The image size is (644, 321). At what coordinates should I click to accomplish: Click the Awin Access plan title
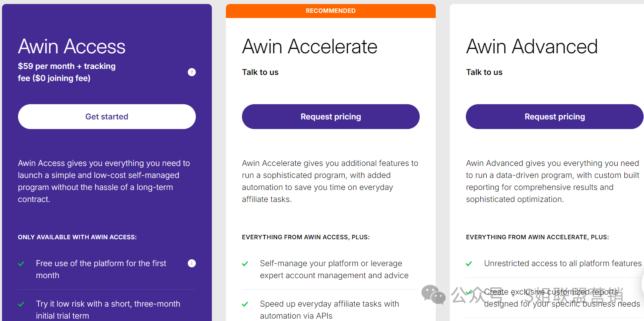72,46
